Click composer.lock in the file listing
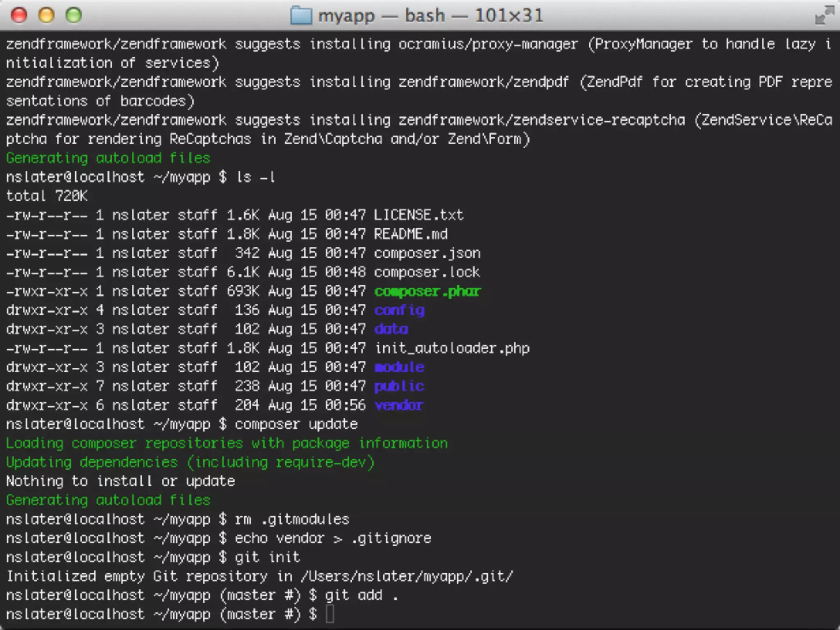840x630 pixels. [x=427, y=272]
